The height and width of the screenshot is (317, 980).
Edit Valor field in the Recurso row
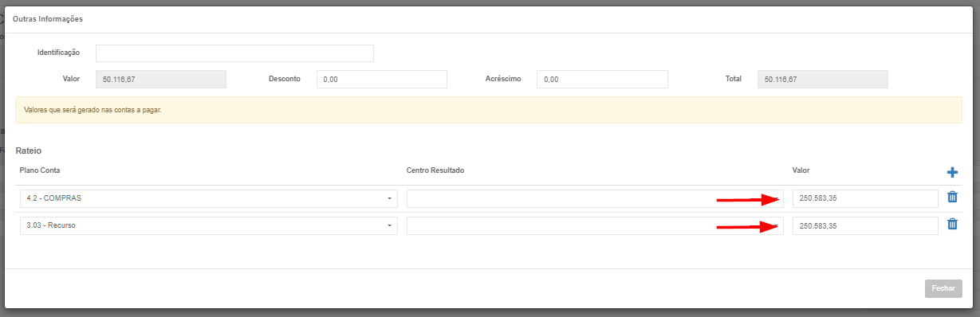tap(865, 225)
